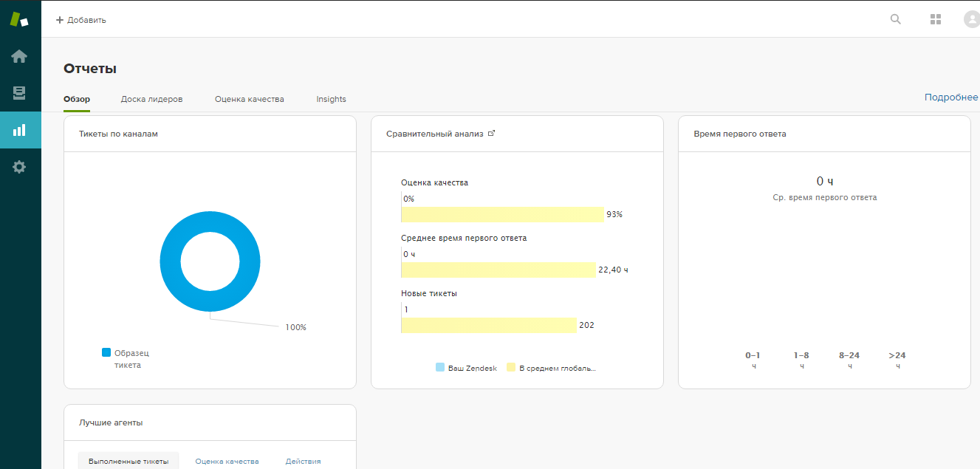Open Сравнительный анализ via its external link icon
Image resolution: width=980 pixels, height=469 pixels.
coord(491,132)
